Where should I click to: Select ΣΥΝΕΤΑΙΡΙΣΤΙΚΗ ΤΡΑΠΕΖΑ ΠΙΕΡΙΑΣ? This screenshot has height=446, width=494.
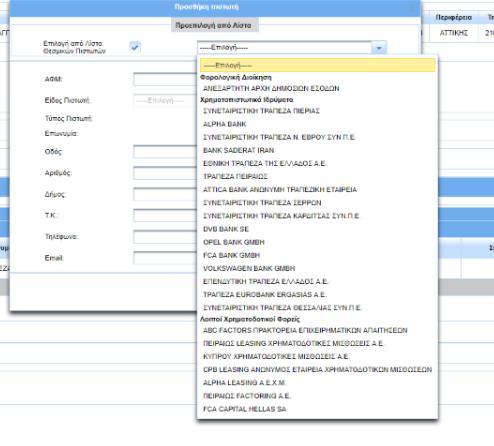tap(261, 111)
